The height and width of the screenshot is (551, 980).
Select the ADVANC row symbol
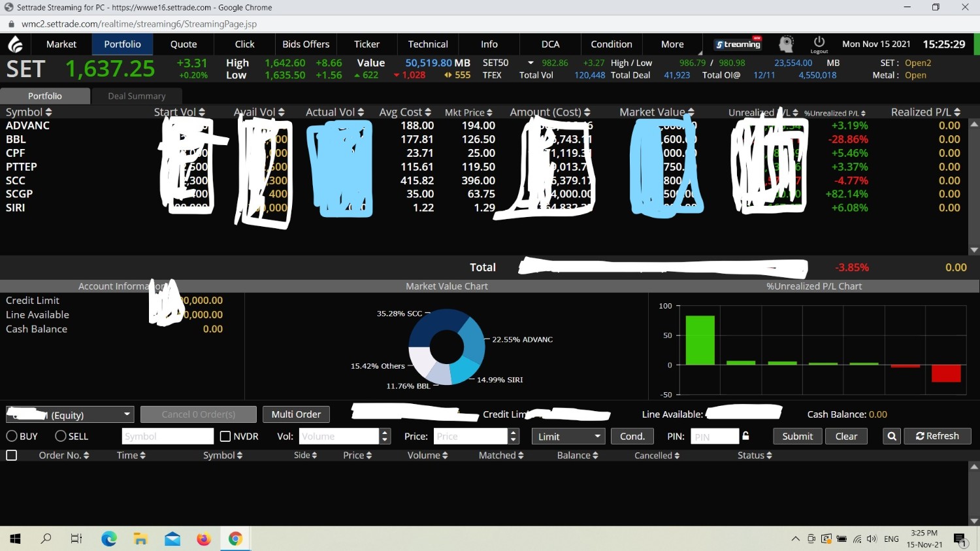28,125
